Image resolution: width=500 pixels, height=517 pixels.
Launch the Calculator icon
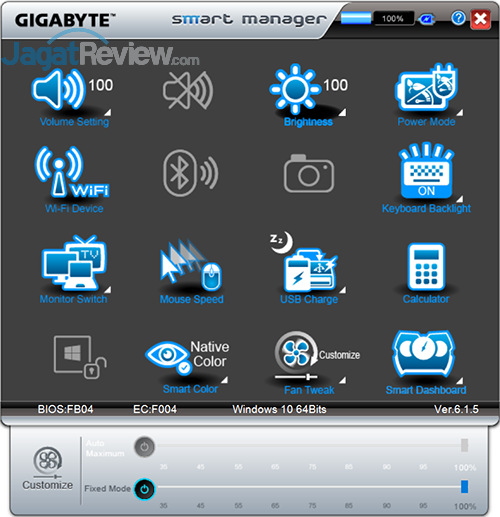[426, 267]
